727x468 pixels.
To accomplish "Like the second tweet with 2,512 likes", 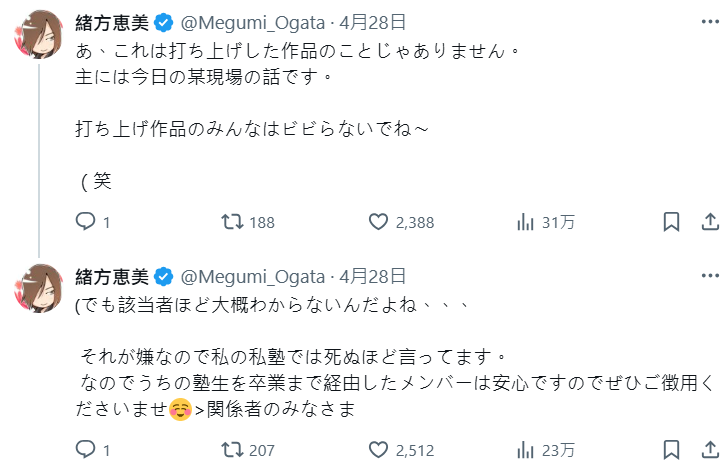I will pyautogui.click(x=377, y=449).
